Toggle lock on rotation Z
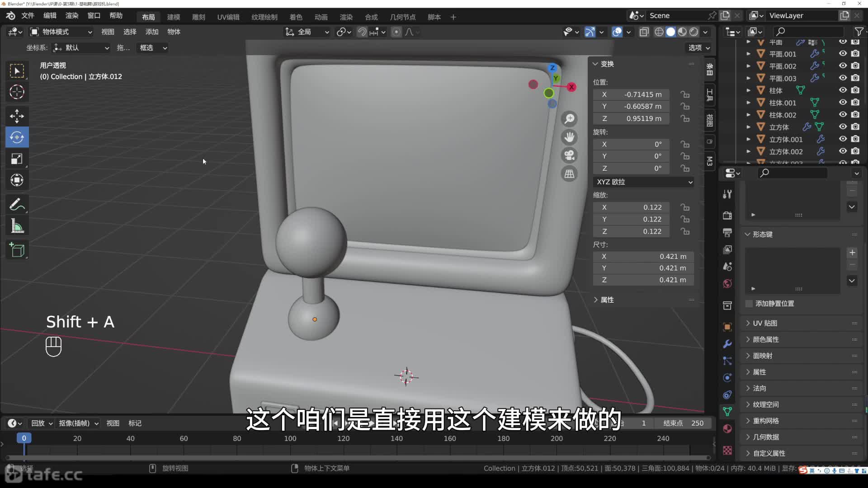Image resolution: width=868 pixels, height=488 pixels. [685, 168]
